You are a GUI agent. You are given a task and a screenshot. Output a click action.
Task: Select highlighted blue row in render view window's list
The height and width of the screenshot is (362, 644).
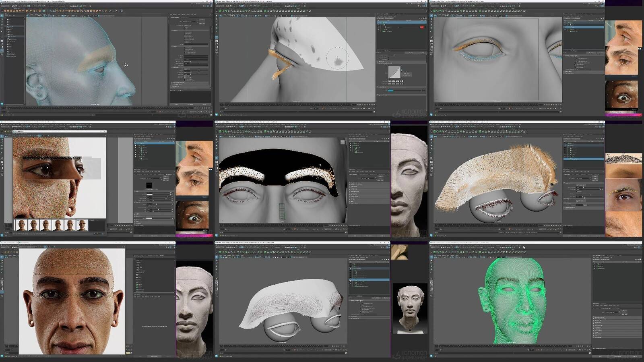tap(154, 143)
